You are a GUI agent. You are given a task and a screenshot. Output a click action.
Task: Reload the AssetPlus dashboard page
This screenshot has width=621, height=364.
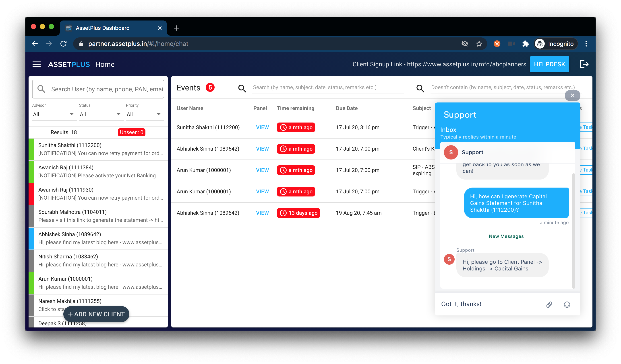[x=64, y=44]
